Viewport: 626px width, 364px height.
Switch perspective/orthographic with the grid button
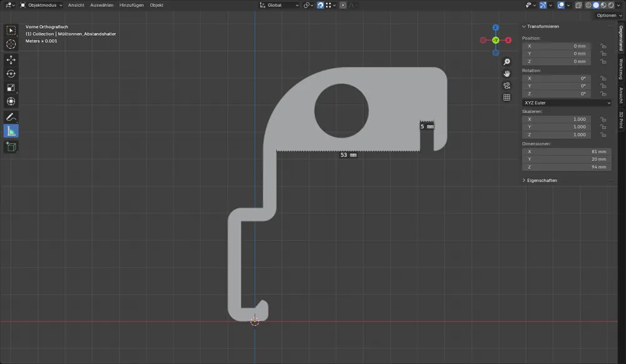506,98
